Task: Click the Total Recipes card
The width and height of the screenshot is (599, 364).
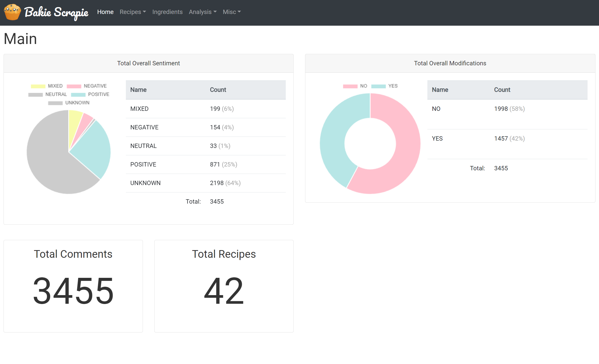Action: tap(224, 286)
